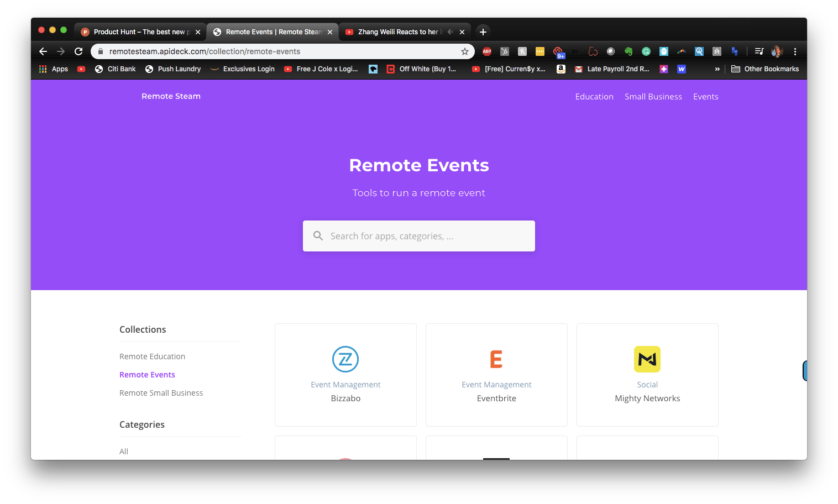Open the Push Laundry bookmark
838x504 pixels.
pyautogui.click(x=173, y=69)
